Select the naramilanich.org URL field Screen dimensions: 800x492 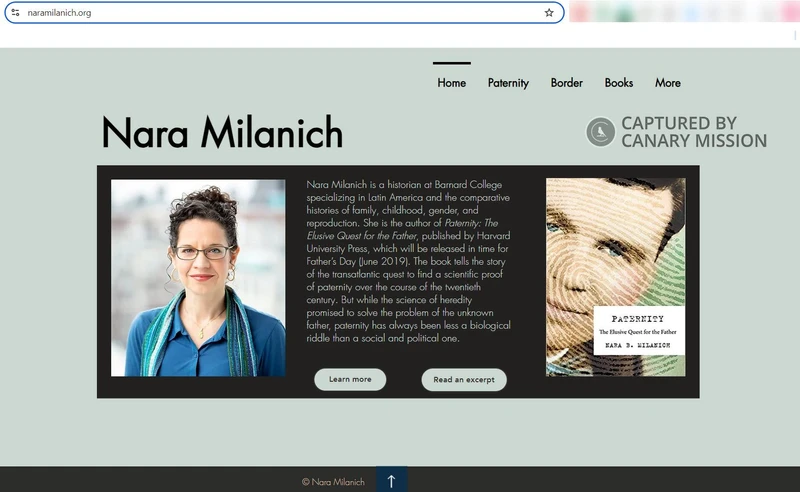(280, 13)
